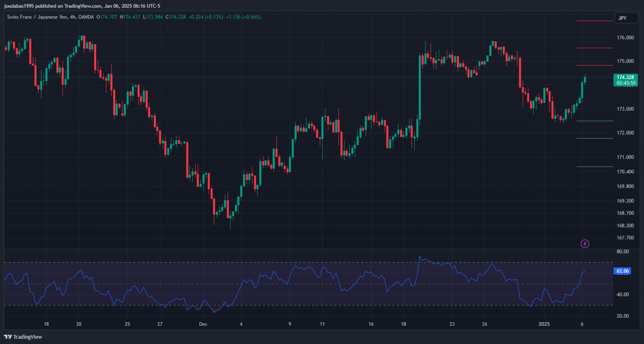
Task: Select the green horizontal line just below 172.000
Action: [x=595, y=138]
